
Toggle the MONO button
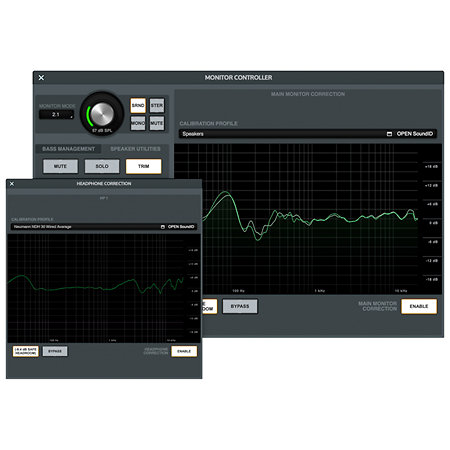coord(138,123)
